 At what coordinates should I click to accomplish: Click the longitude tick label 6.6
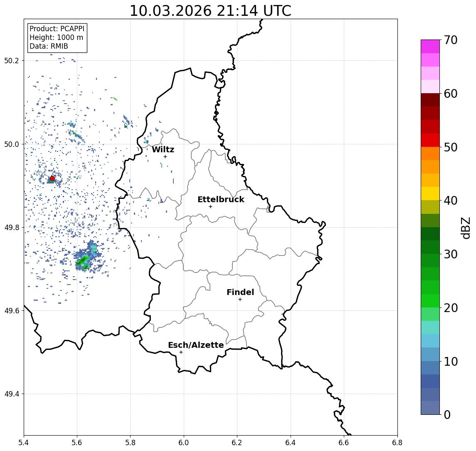344,443
